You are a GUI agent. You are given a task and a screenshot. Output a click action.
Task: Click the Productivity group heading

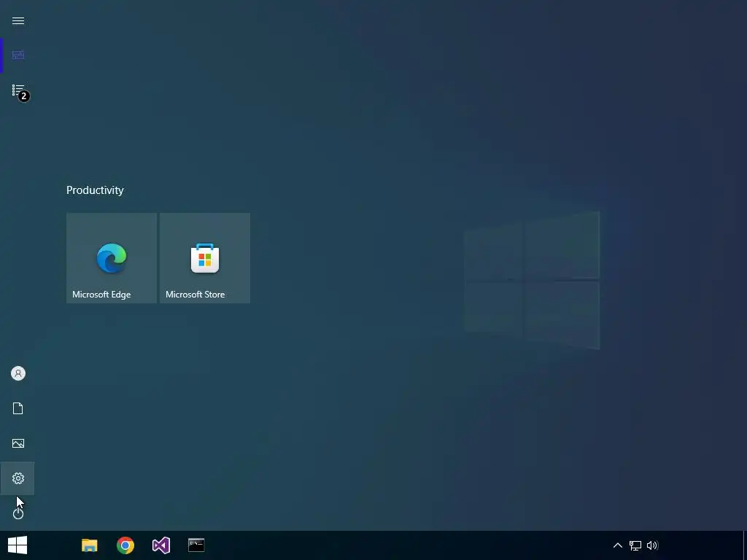point(95,190)
